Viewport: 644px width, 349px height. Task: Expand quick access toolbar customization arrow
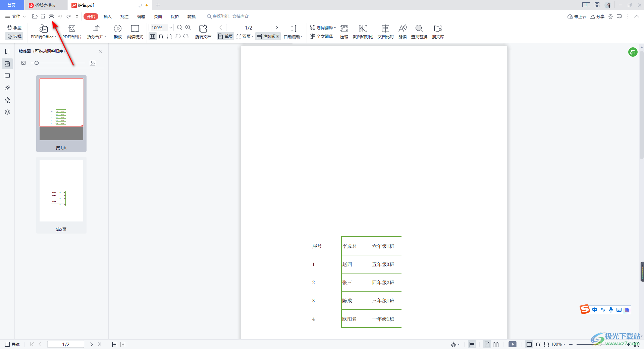(77, 16)
